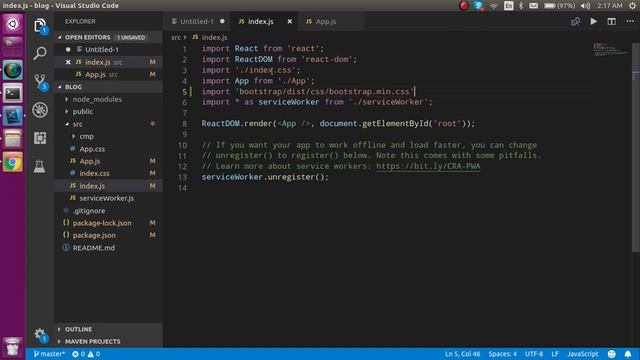Launch Chrome from the Ubuntu dock
Screen dimensions: 640x360
click(13, 162)
